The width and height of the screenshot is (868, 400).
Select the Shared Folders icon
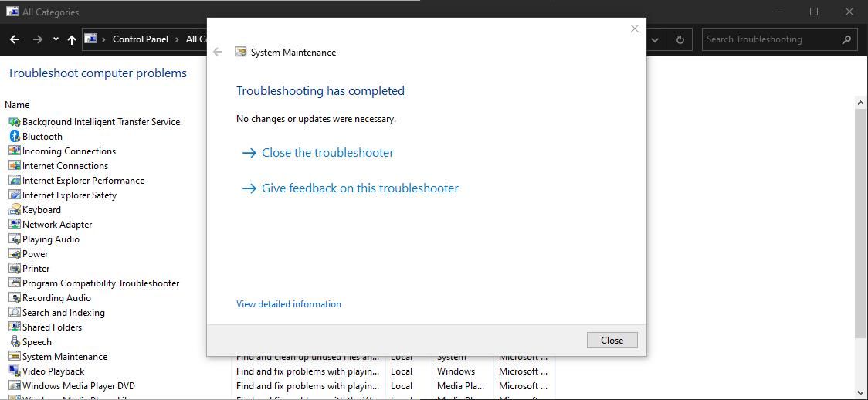click(x=15, y=327)
